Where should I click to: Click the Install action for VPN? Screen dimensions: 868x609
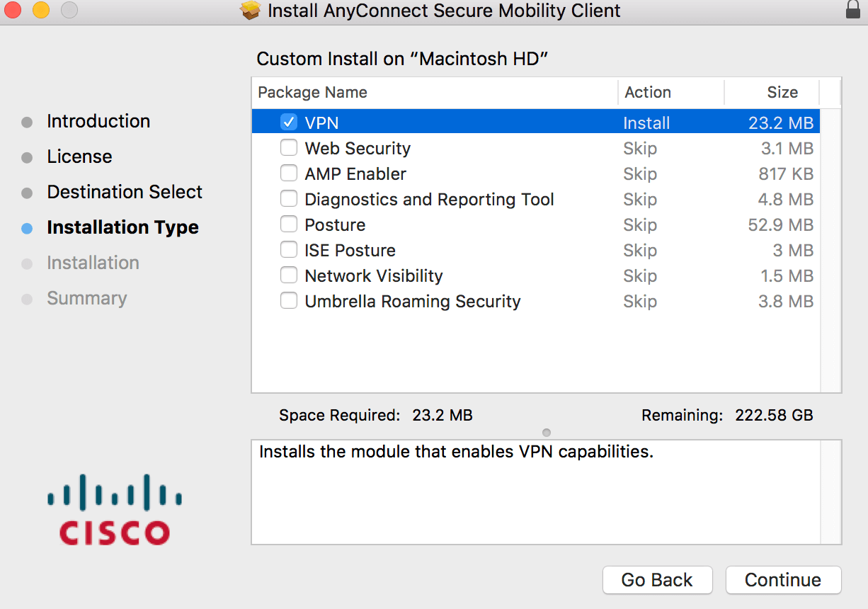click(646, 123)
